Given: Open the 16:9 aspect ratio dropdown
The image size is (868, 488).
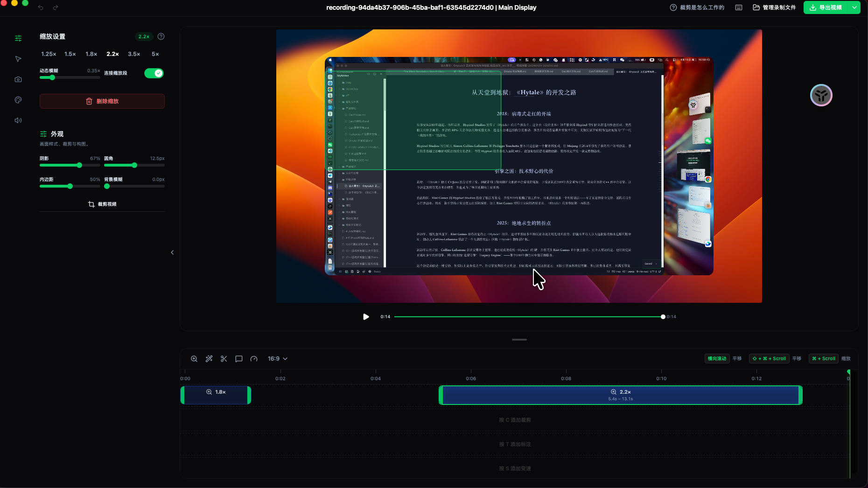Looking at the screenshot, I should pos(277,359).
